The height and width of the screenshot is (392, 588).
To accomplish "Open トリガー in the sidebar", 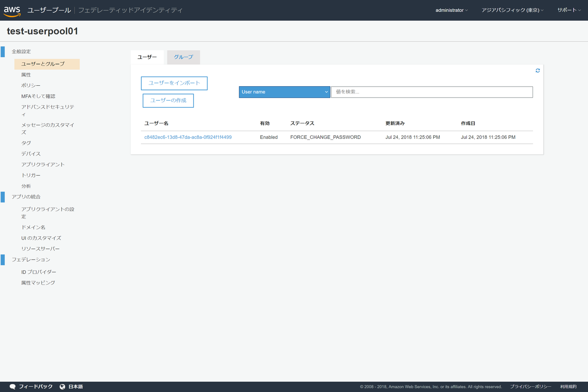I will (31, 175).
